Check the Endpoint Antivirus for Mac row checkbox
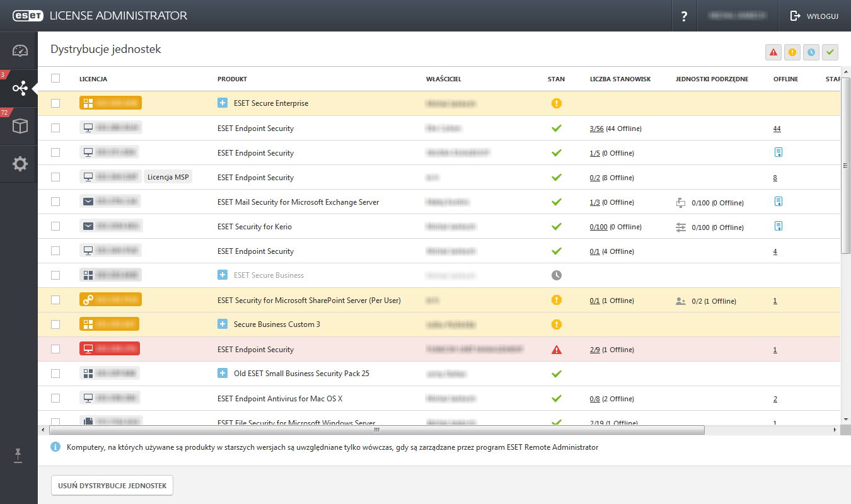This screenshot has width=851, height=504. pyautogui.click(x=55, y=398)
